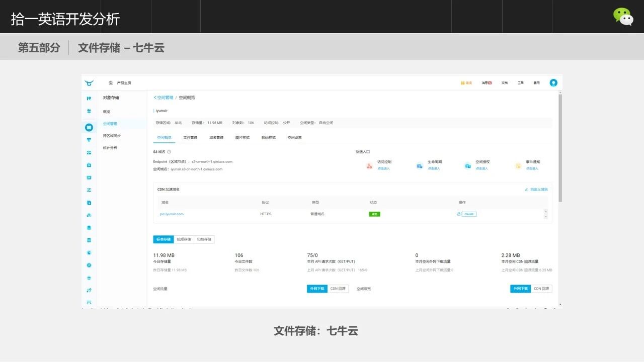
Task: Open 概览 in the 对象存储 menu
Action: (107, 112)
